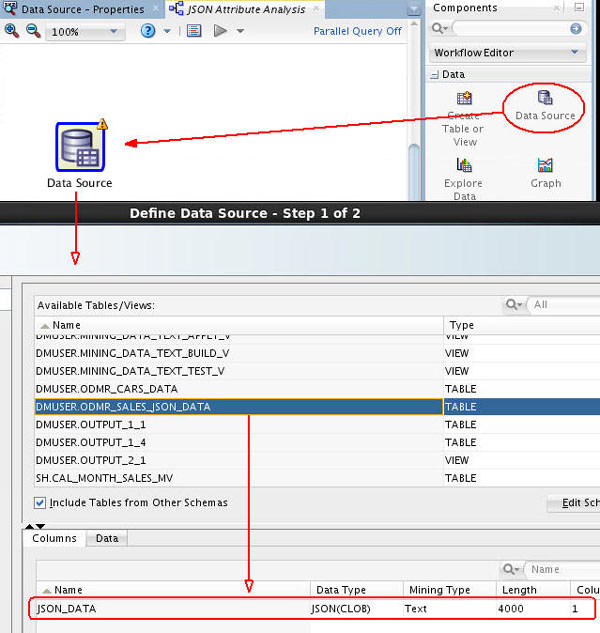The width and height of the screenshot is (600, 633).
Task: Click the blue help question mark icon
Action: 148,31
